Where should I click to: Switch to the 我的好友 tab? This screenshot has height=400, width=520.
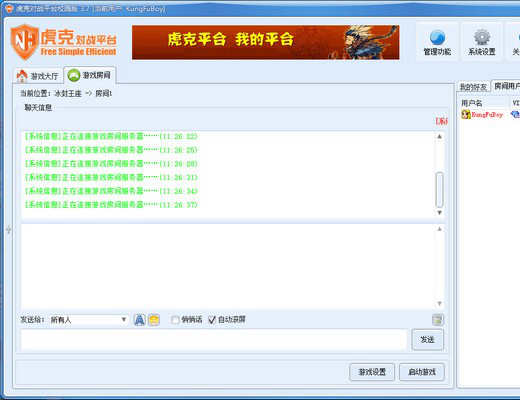[x=473, y=87]
